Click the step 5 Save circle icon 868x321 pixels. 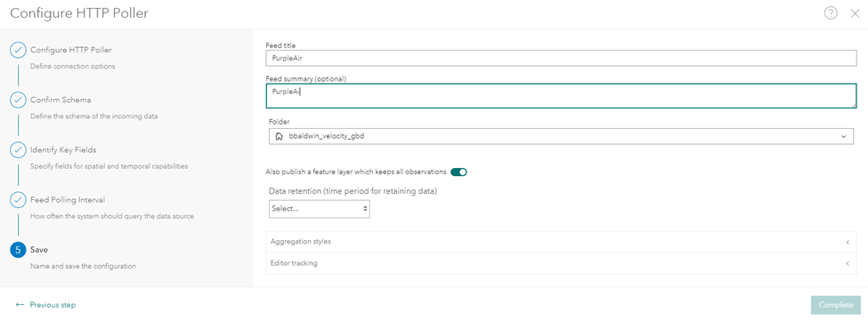[x=19, y=250]
